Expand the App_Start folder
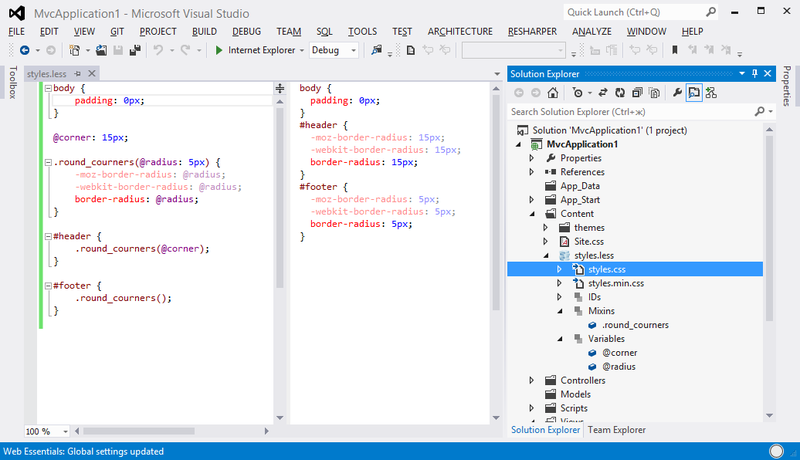This screenshot has height=460, width=800. pyautogui.click(x=531, y=200)
